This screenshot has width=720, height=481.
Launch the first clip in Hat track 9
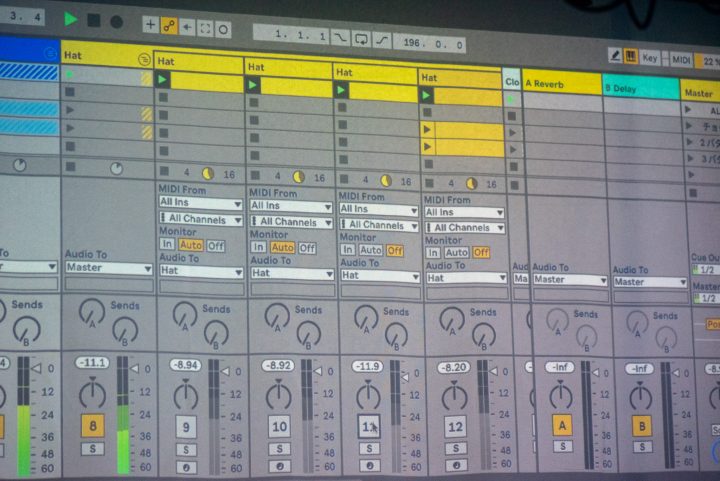[x=163, y=80]
